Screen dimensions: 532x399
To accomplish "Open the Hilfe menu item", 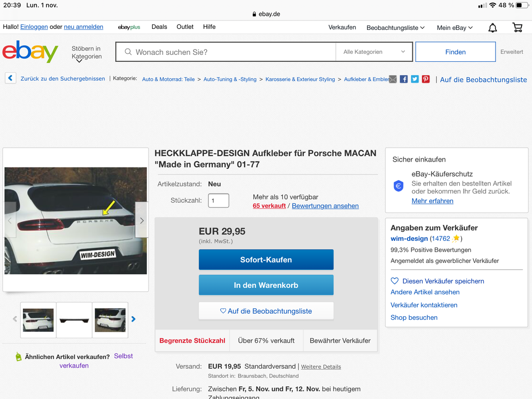I will pos(209,27).
